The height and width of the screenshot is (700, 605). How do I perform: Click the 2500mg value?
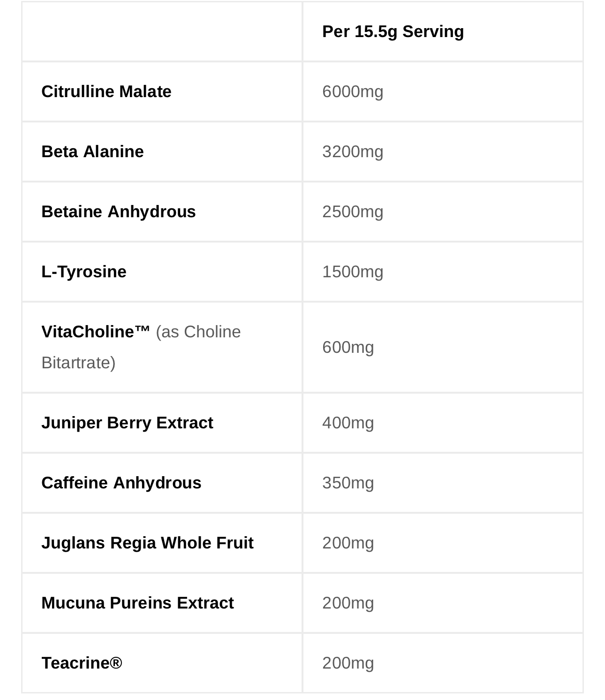[x=353, y=212]
